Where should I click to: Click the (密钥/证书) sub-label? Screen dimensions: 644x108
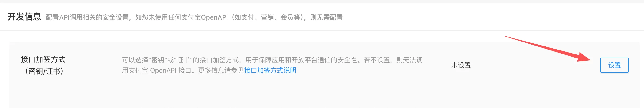(x=44, y=71)
